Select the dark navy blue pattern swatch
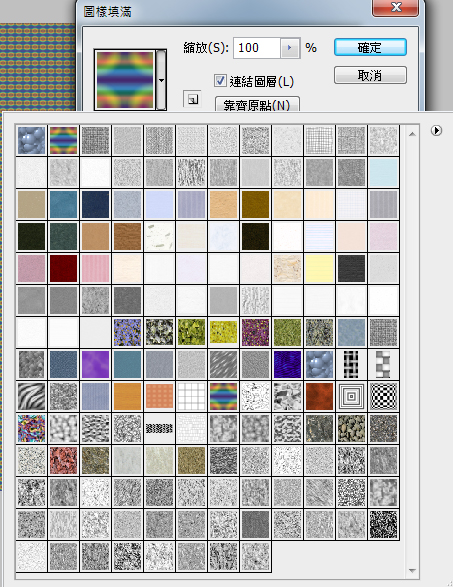 [x=95, y=204]
